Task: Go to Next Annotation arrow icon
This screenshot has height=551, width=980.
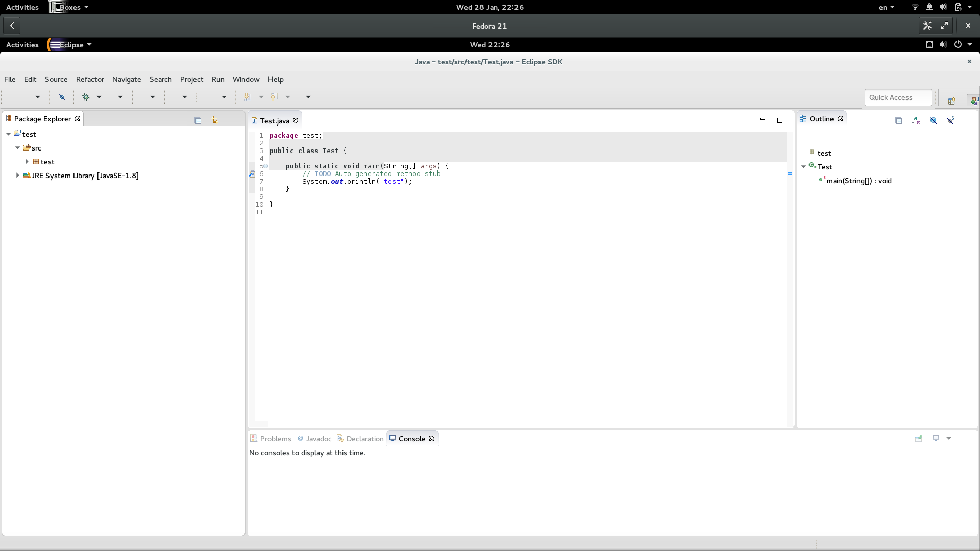Action: coord(248,97)
